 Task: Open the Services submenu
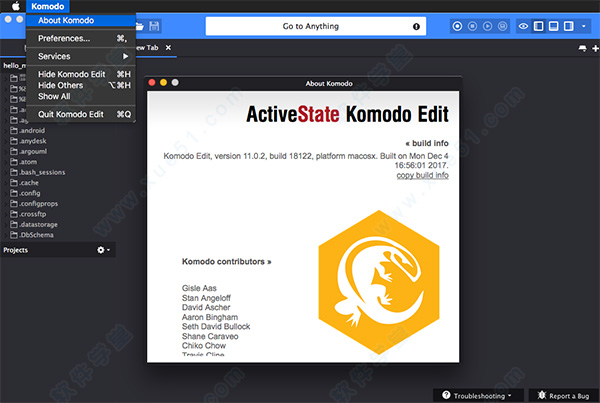click(81, 56)
